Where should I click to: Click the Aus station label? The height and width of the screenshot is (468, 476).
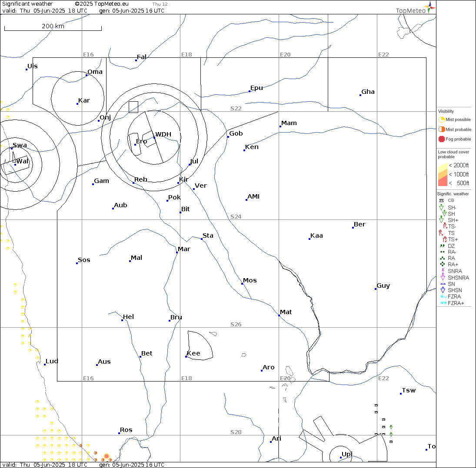tap(104, 362)
